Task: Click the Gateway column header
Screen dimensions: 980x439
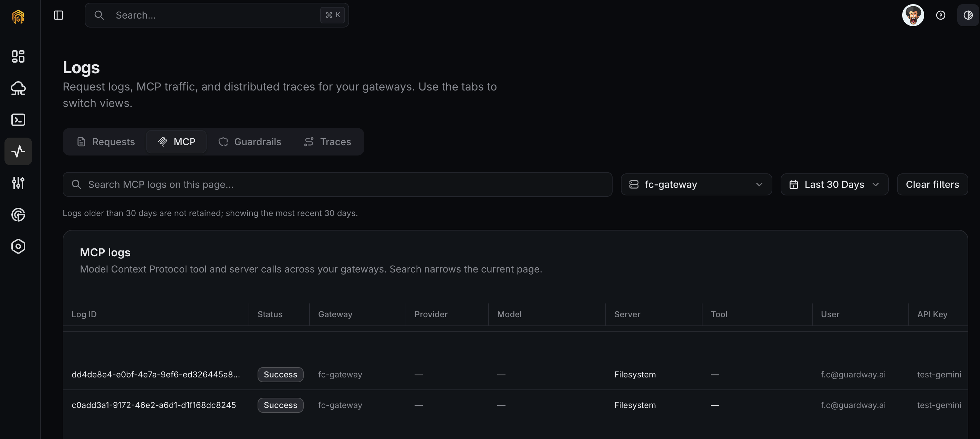Action: (335, 314)
